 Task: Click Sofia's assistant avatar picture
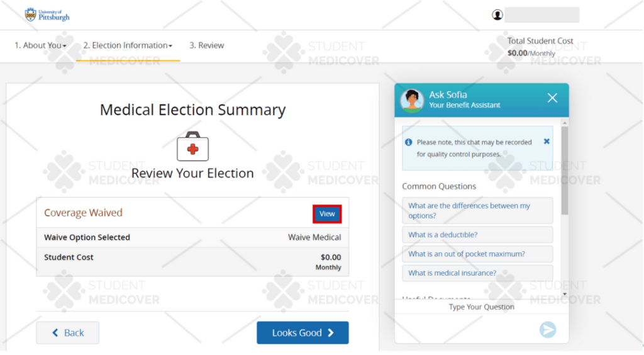point(412,100)
